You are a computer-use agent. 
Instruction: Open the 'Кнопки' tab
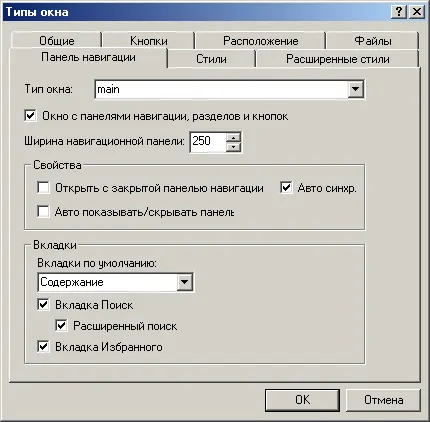149,41
